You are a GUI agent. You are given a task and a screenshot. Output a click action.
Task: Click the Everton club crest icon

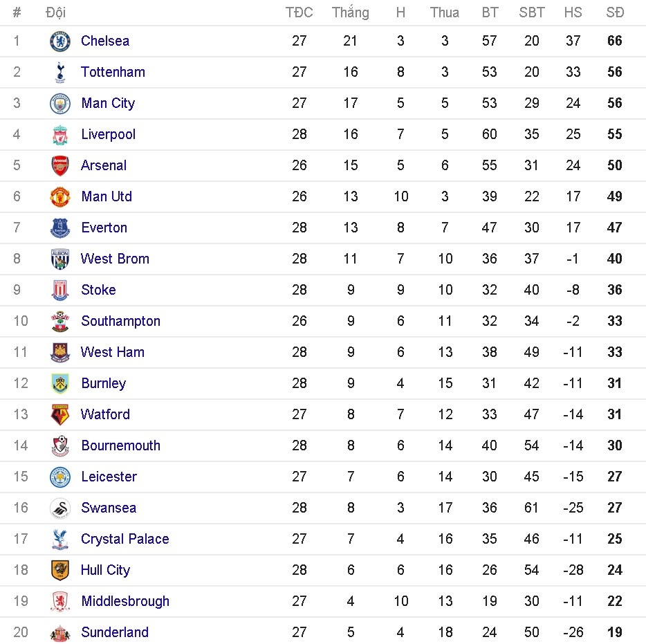pyautogui.click(x=59, y=228)
